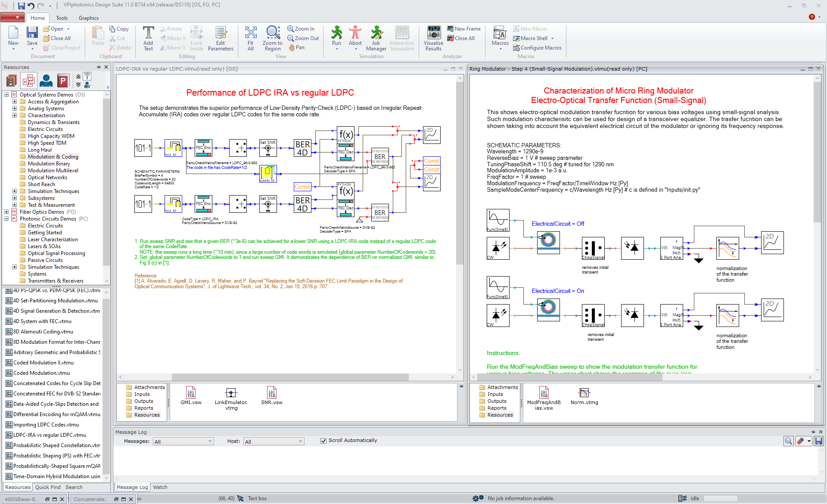Screen dimensions: 827x504
Task: Open the Job Manager
Action: click(376, 38)
